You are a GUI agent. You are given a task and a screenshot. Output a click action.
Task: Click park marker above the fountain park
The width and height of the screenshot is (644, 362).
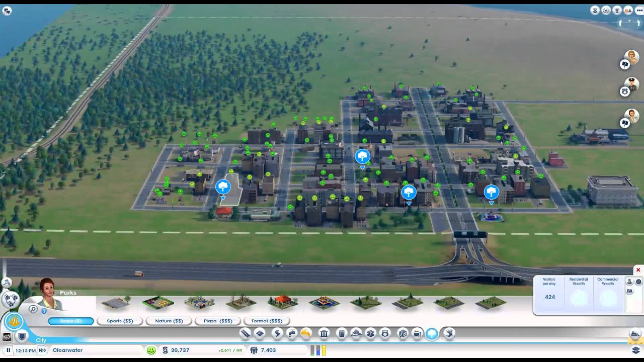point(491,192)
